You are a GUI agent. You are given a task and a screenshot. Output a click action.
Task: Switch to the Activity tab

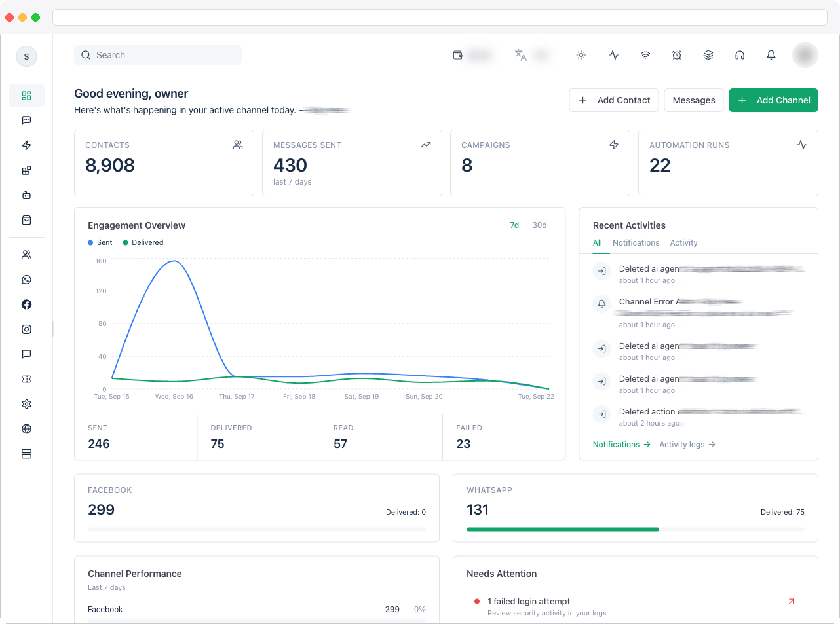point(683,243)
